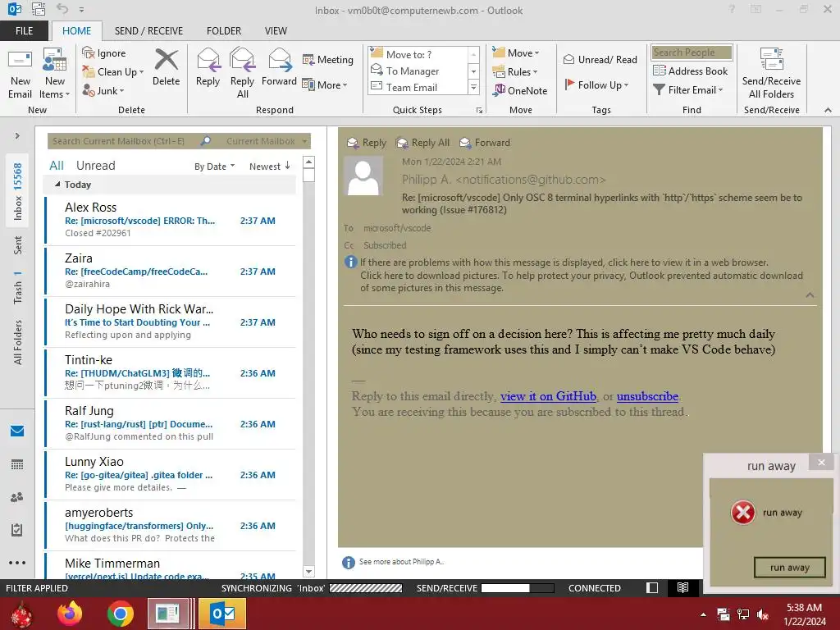Click the Forward ribbon button
The image size is (840, 630).
point(279,67)
